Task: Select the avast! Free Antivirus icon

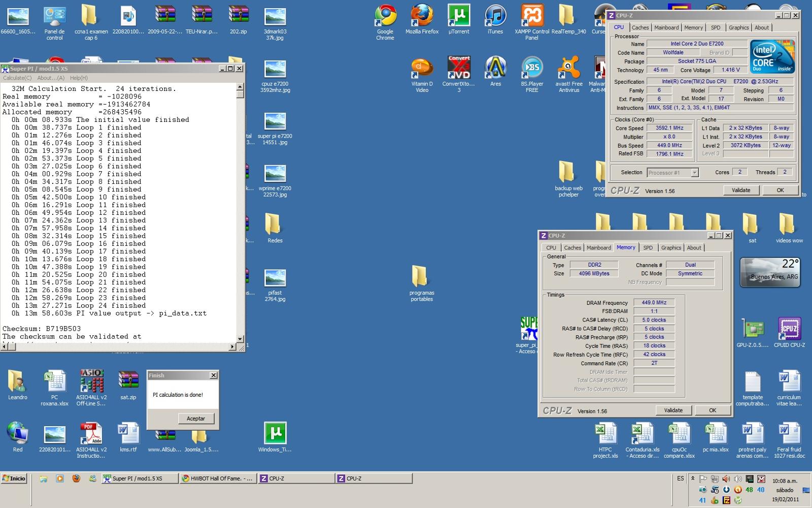Action: click(x=569, y=75)
